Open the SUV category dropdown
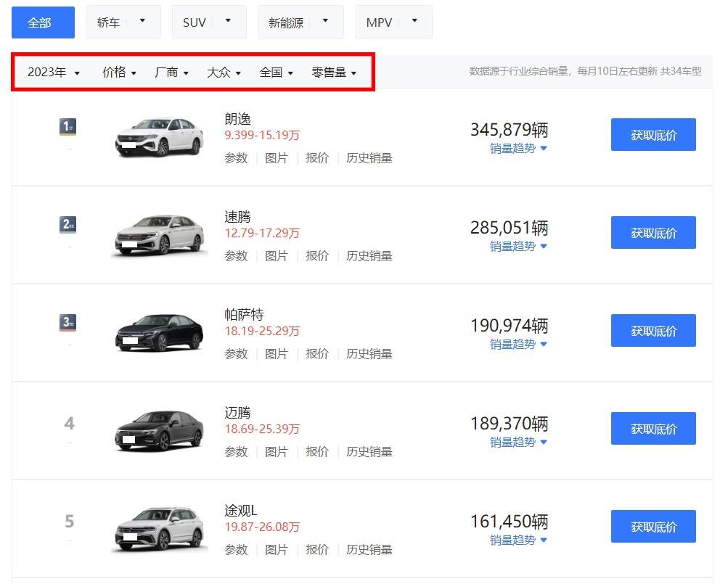The width and height of the screenshot is (728, 584). (209, 22)
